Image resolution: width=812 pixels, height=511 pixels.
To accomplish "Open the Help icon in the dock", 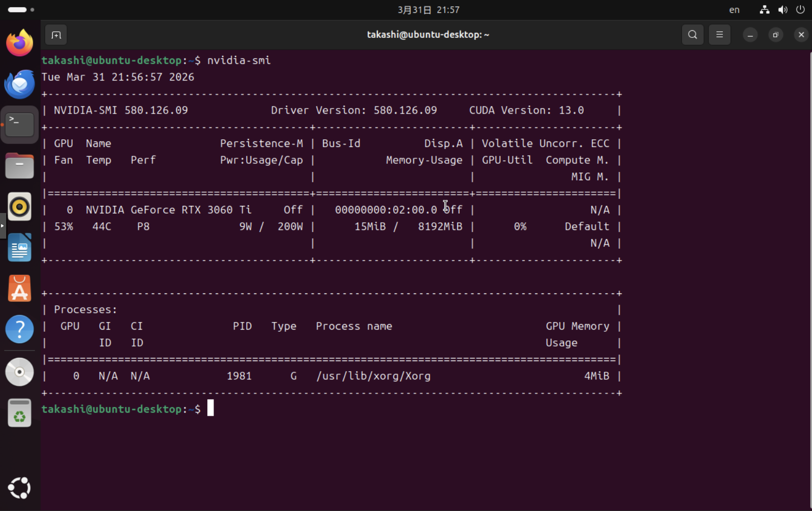I will tap(19, 329).
